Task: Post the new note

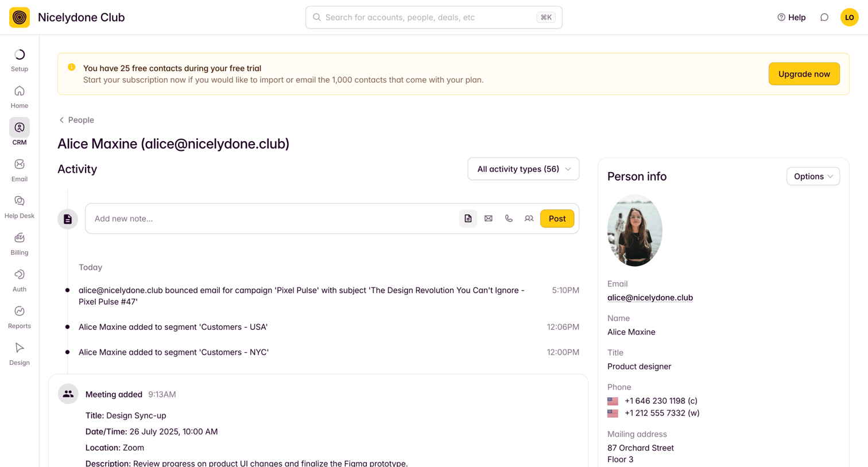Action: coord(557,219)
